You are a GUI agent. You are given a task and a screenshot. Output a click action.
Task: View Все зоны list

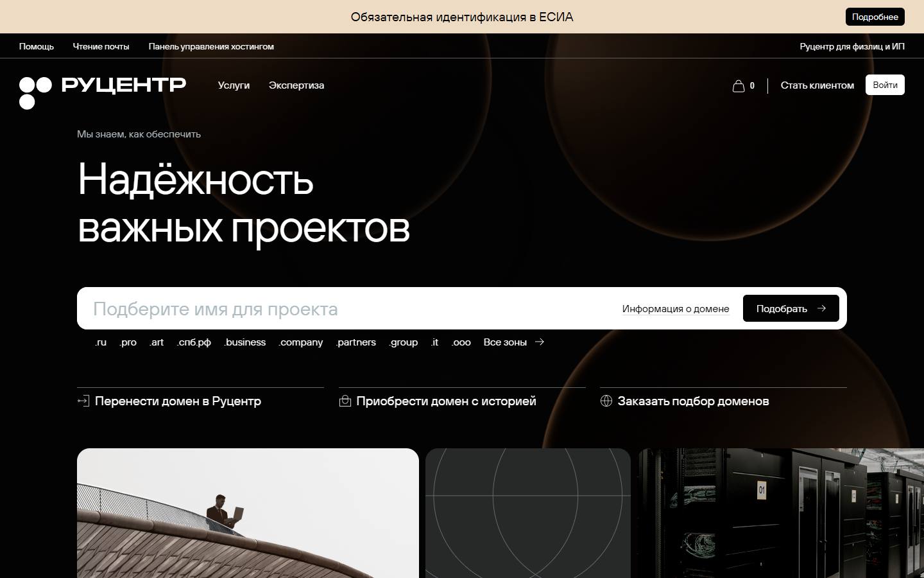click(505, 342)
